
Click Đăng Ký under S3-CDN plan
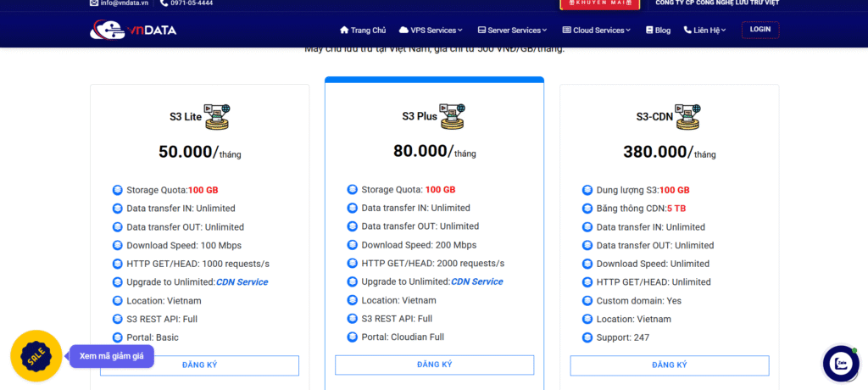(669, 365)
